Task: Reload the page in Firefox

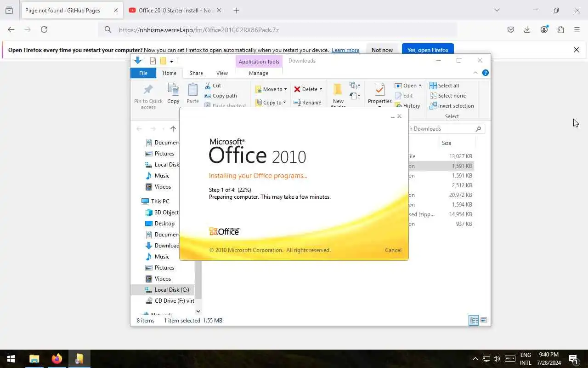Action: click(x=44, y=29)
